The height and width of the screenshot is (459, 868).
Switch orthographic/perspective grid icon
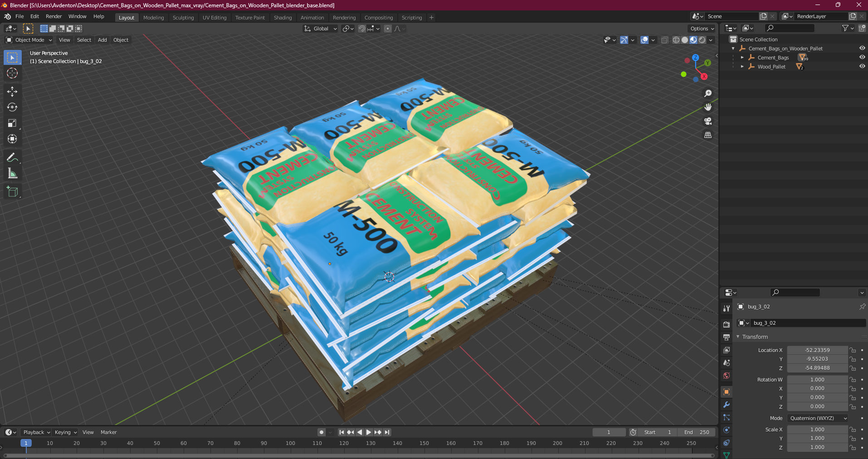coord(707,135)
